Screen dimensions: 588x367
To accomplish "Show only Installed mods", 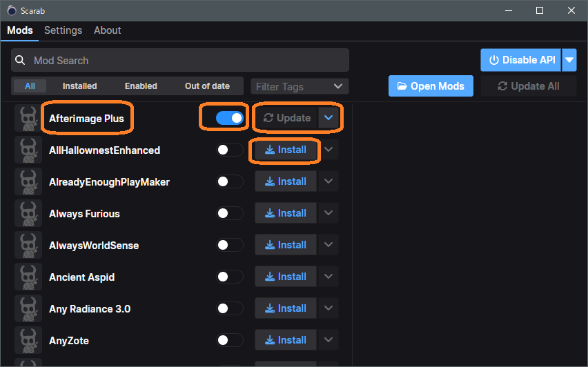I will point(79,86).
